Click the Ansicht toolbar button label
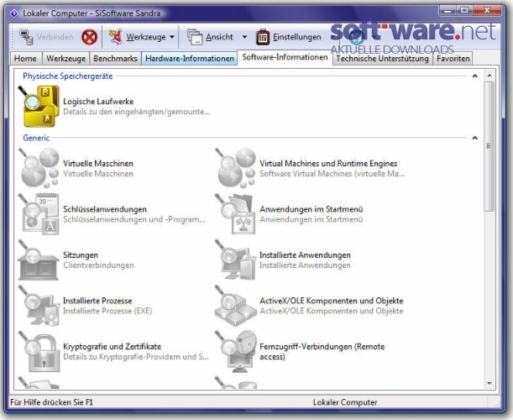The image size is (513, 420). (219, 37)
